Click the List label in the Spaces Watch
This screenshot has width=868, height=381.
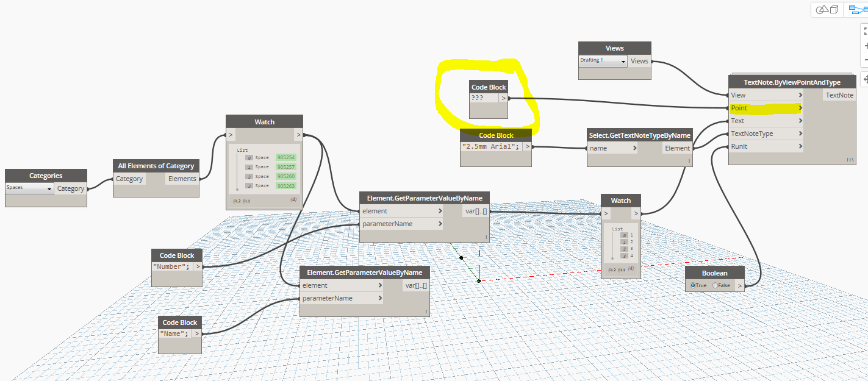coord(242,150)
